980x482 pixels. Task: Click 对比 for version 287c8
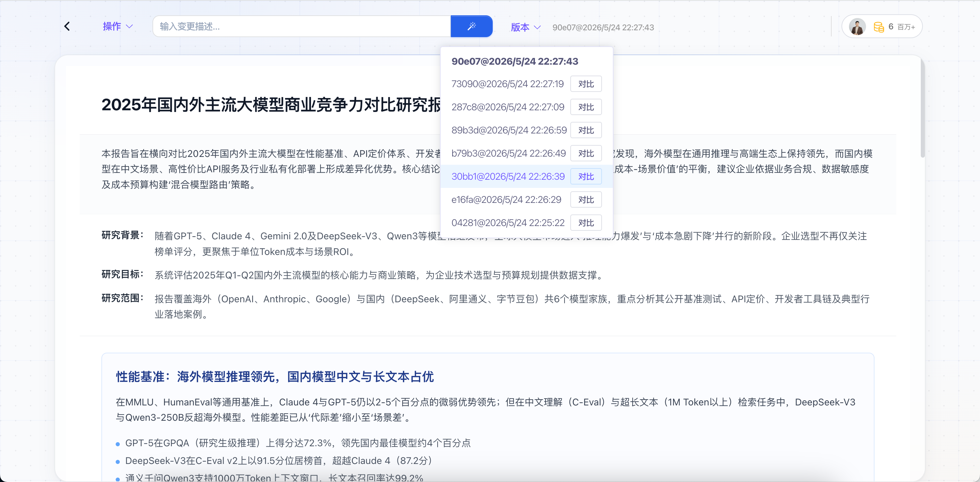(586, 107)
